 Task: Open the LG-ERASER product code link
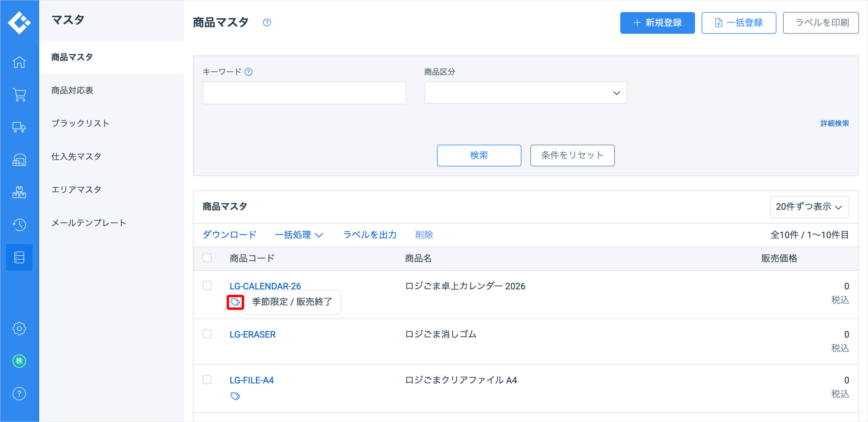pos(253,334)
